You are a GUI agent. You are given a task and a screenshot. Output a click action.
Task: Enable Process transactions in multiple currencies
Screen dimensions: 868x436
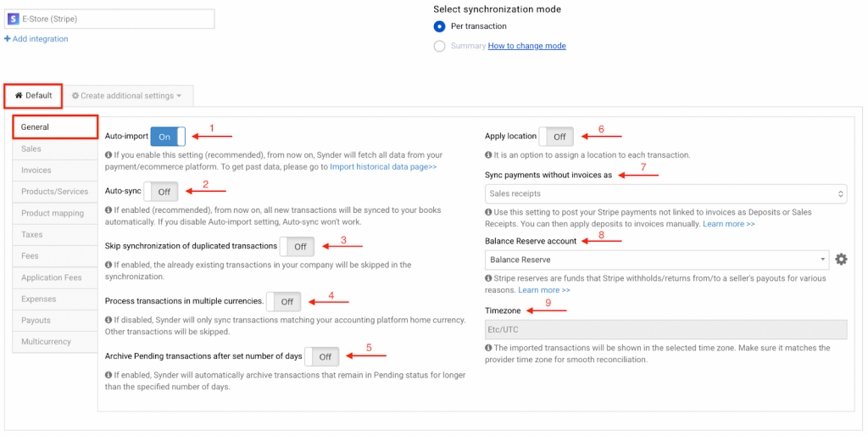click(x=283, y=301)
